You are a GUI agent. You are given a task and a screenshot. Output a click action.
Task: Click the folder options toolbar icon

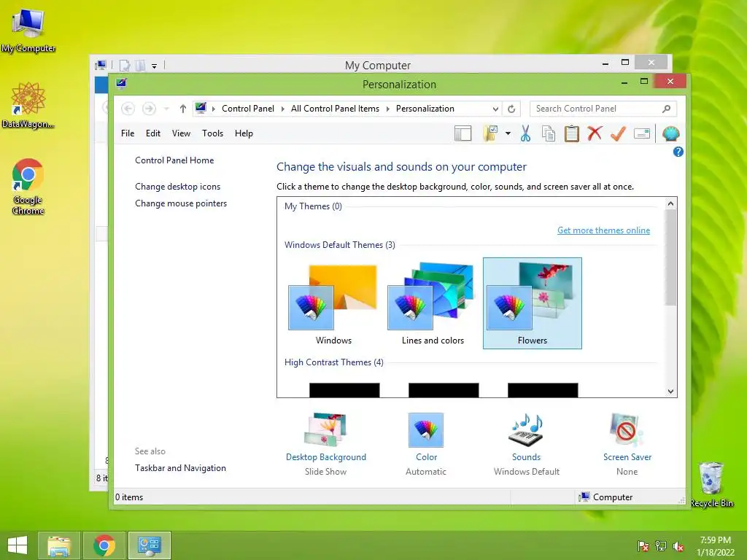click(490, 134)
